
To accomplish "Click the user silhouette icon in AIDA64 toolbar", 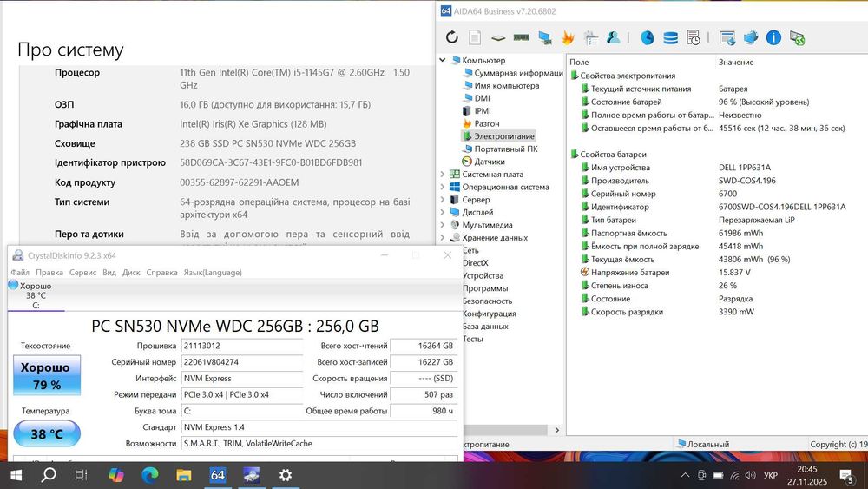I will pyautogui.click(x=613, y=37).
